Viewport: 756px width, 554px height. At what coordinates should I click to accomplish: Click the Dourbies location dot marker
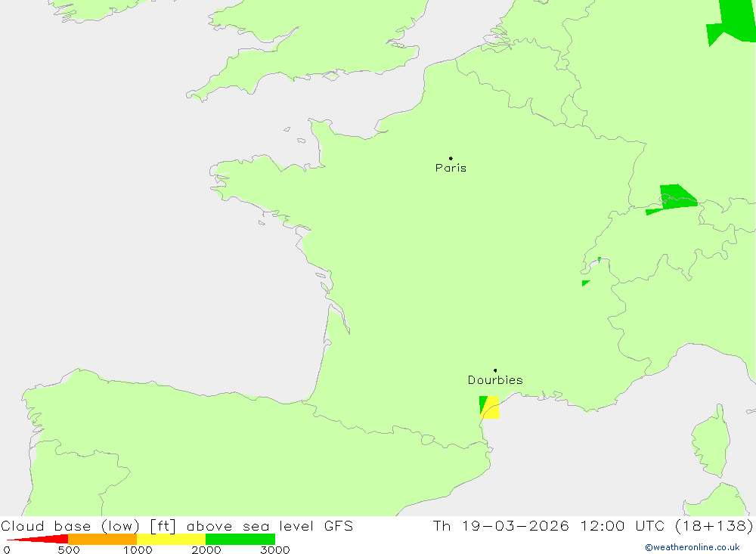pyautogui.click(x=495, y=370)
